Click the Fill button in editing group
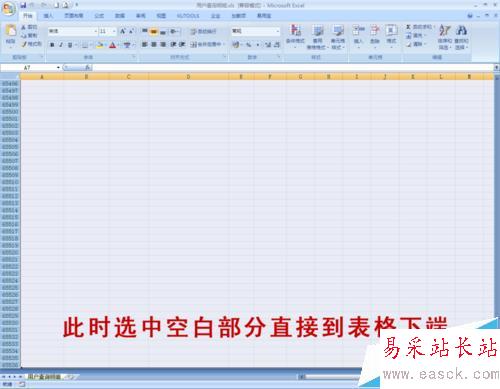The image size is (500, 389). point(415,35)
